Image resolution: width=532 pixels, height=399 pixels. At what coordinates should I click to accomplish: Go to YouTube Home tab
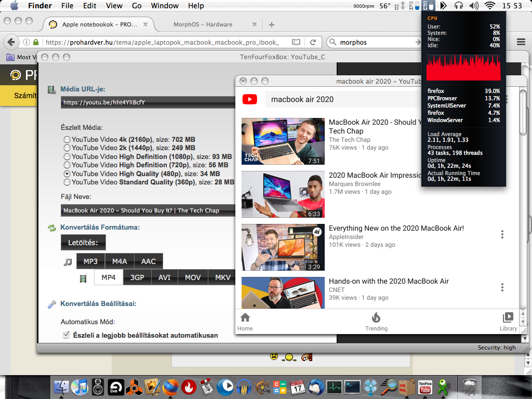click(x=245, y=322)
